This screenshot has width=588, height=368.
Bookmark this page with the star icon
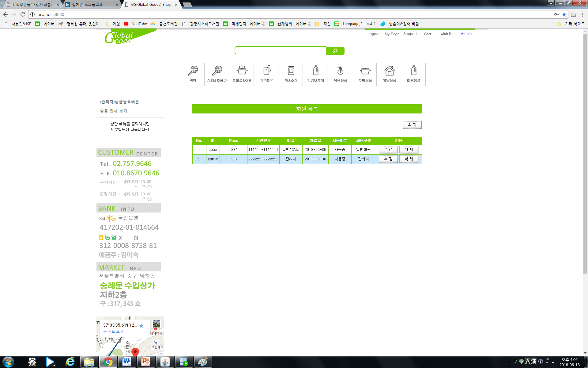point(564,14)
